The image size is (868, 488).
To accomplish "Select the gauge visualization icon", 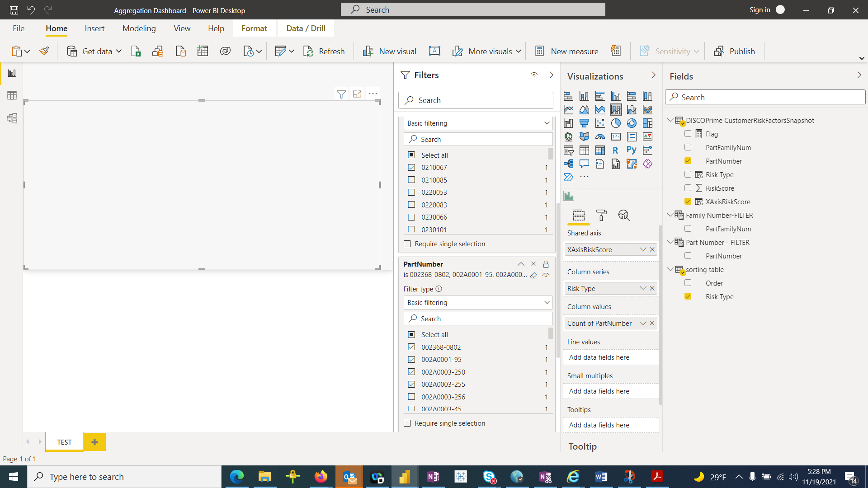I will coord(600,136).
